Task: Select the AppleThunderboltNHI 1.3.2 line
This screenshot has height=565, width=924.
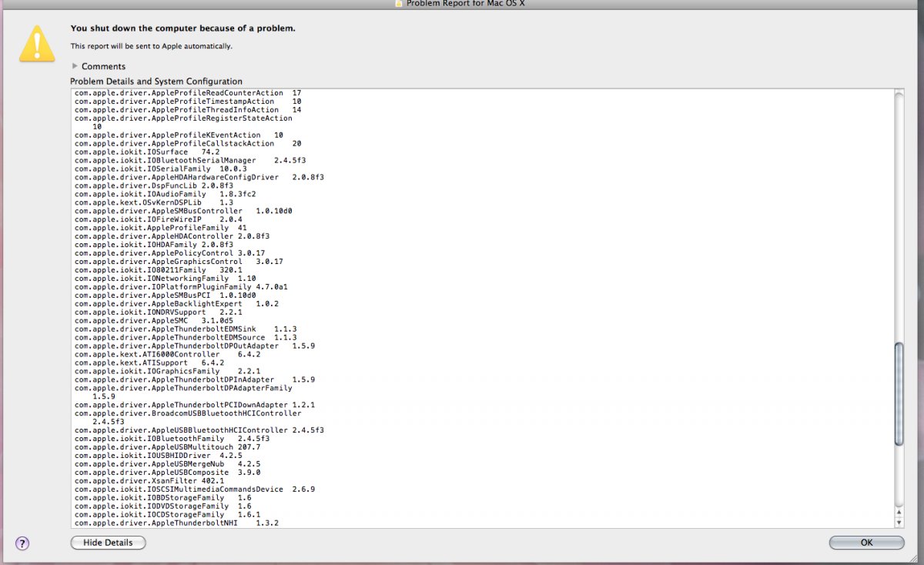Action: [x=176, y=523]
